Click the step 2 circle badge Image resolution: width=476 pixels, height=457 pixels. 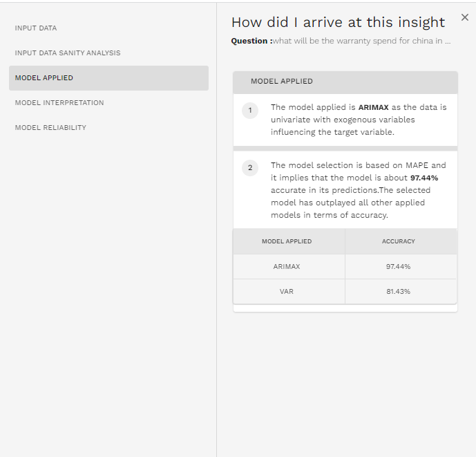point(250,168)
